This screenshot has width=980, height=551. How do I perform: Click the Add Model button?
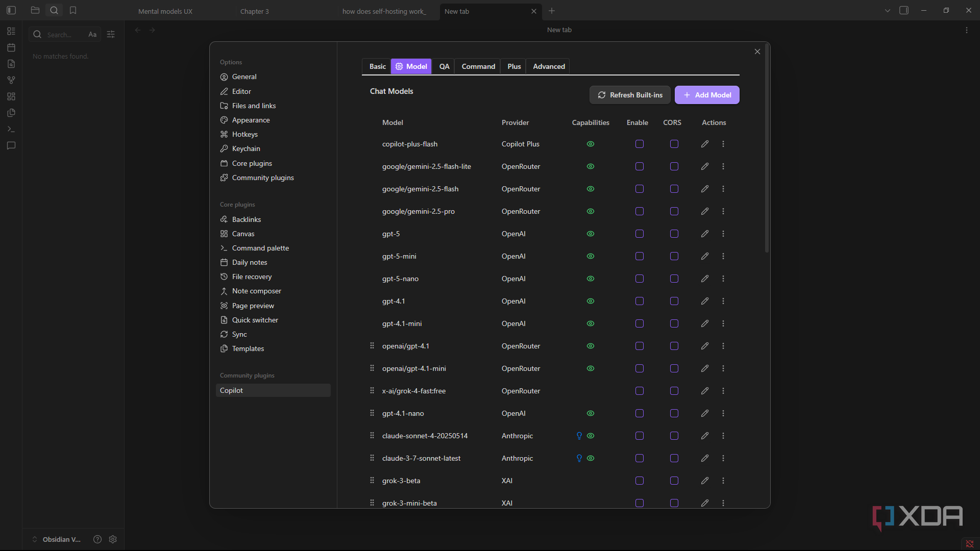pyautogui.click(x=707, y=95)
